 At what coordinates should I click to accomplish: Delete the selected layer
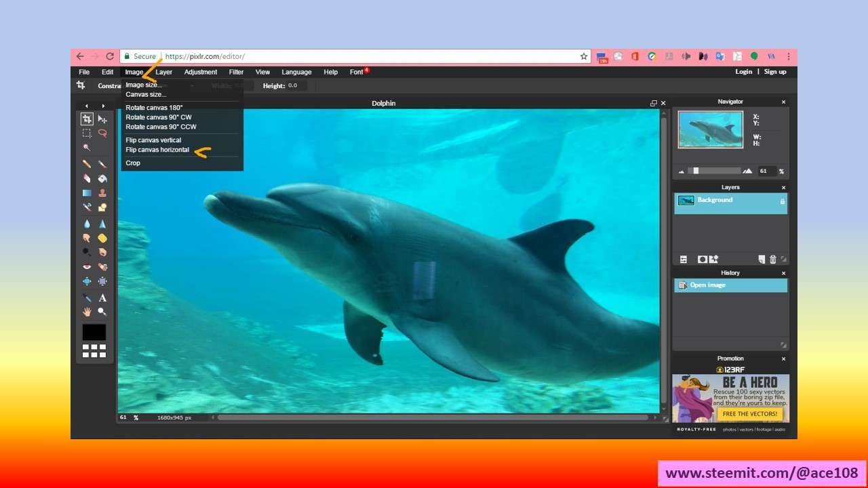tap(772, 260)
